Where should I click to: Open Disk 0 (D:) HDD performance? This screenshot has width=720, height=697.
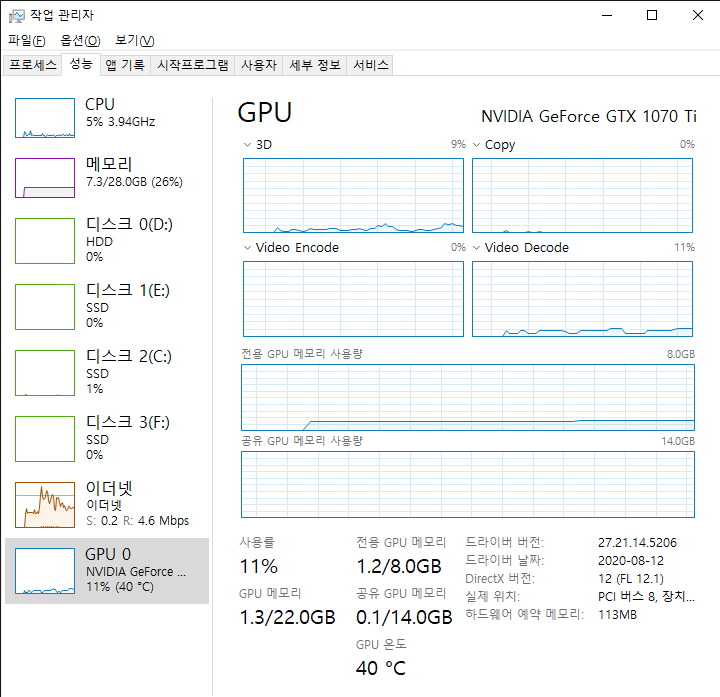point(108,240)
